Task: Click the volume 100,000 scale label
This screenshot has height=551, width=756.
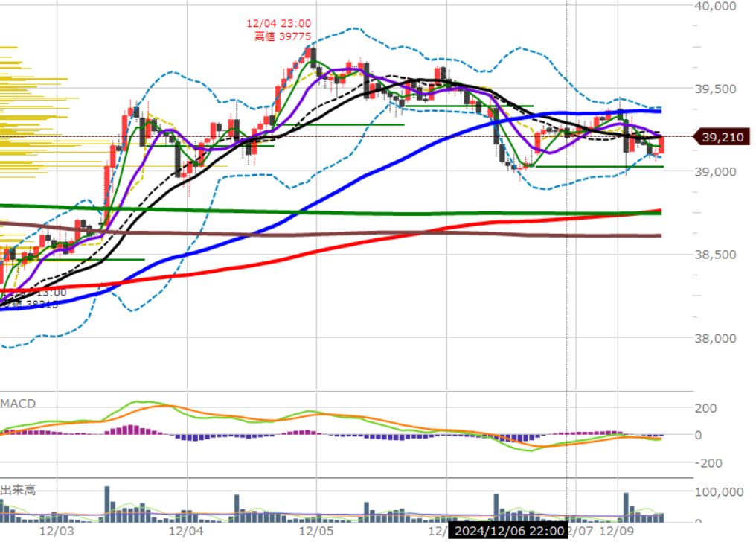Action: (x=719, y=492)
